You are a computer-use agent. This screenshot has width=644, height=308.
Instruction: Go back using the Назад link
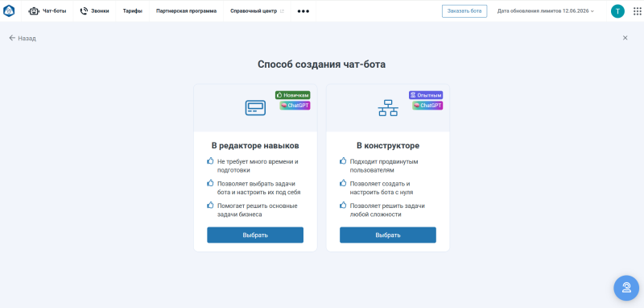[23, 38]
